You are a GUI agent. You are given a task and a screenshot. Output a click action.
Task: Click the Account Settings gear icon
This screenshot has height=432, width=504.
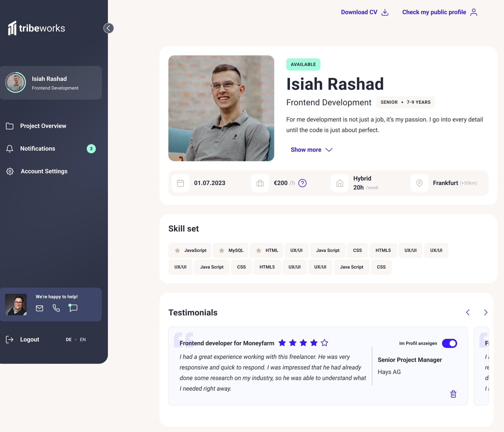click(10, 171)
